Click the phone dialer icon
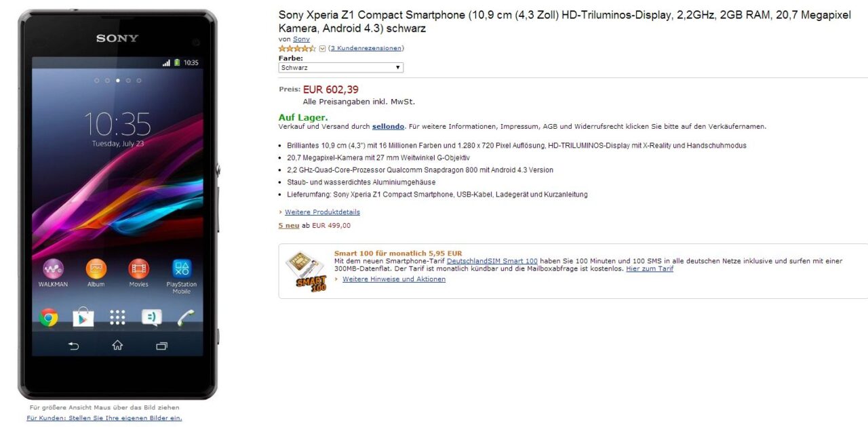This screenshot has width=868, height=427. (186, 317)
